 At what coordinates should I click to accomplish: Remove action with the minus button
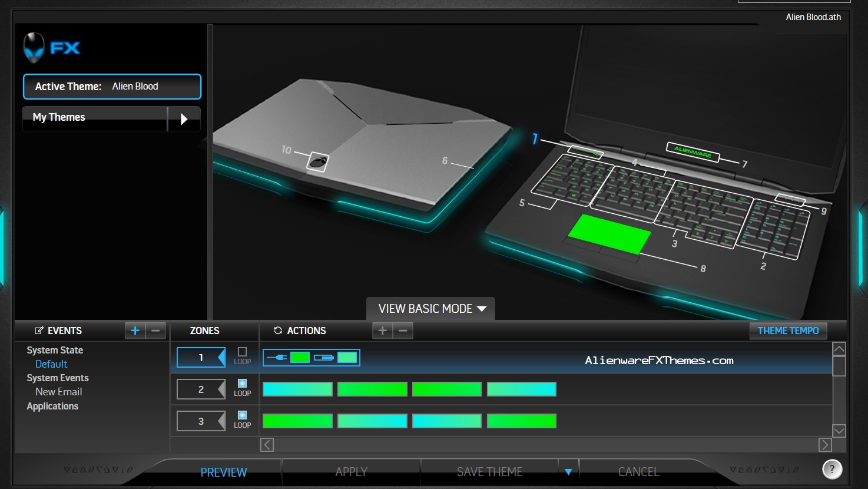point(403,331)
